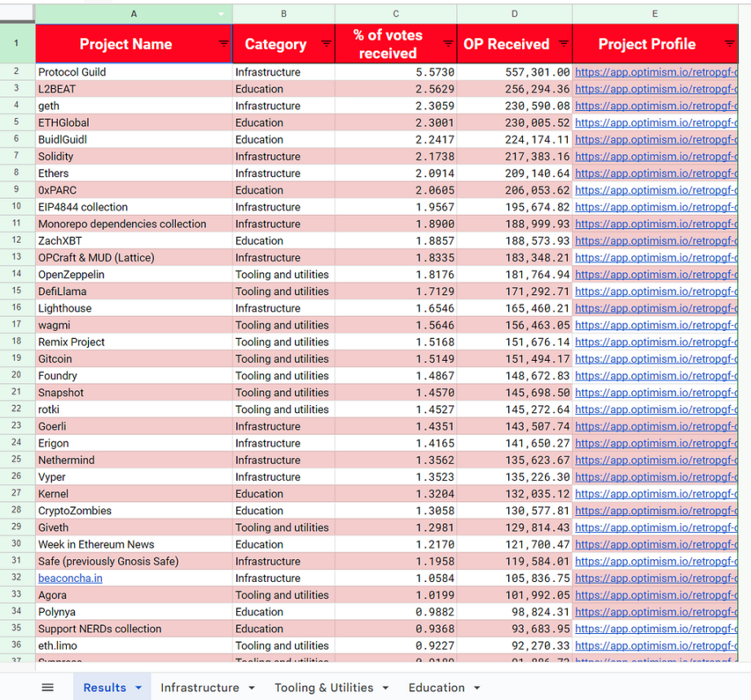Viewport: 751px width, 700px height.
Task: Click the column A header dropdown arrow
Action: point(222,14)
